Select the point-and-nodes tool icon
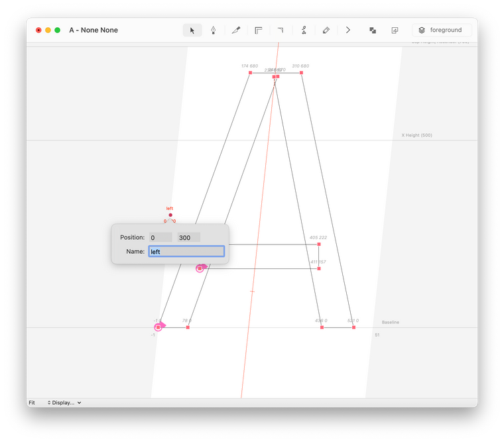Viewport: 504px width, 442px height. (x=304, y=30)
